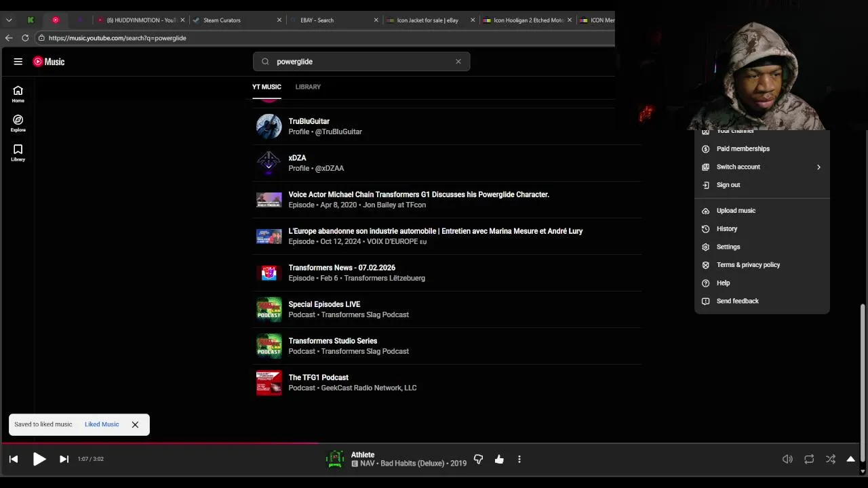Open the hamburger guide menu
868x488 pixels.
click(18, 62)
